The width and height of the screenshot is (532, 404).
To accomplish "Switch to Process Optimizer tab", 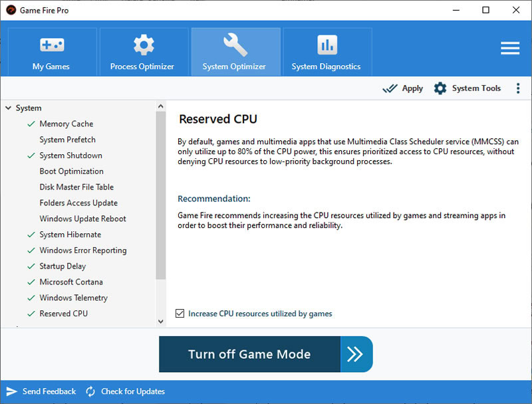I will (144, 52).
